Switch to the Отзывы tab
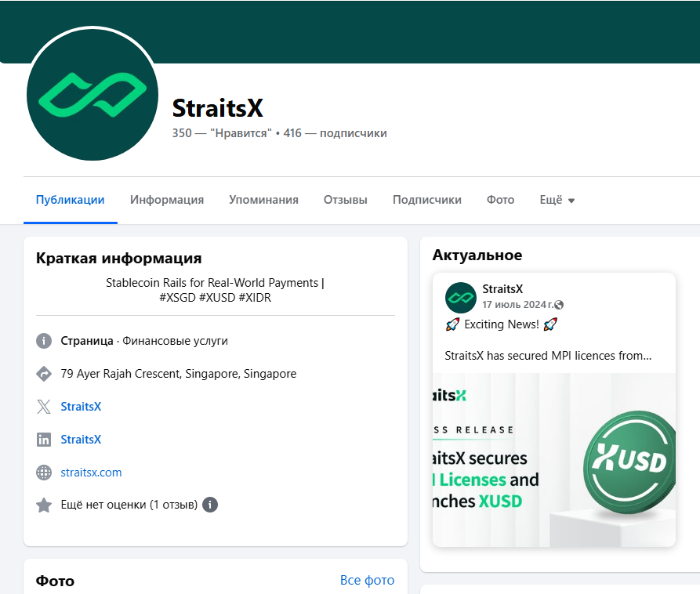Screen dimensions: 700x594 [346, 200]
